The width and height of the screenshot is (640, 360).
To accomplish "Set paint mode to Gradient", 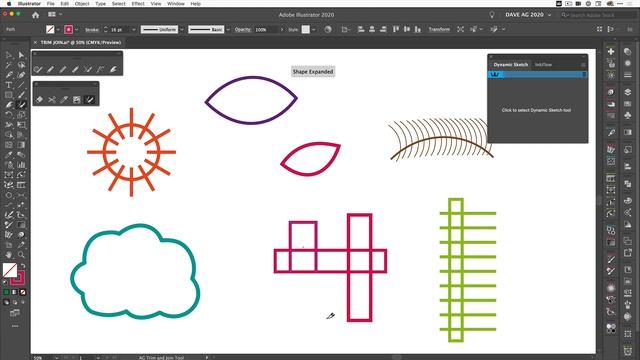I will (15, 292).
